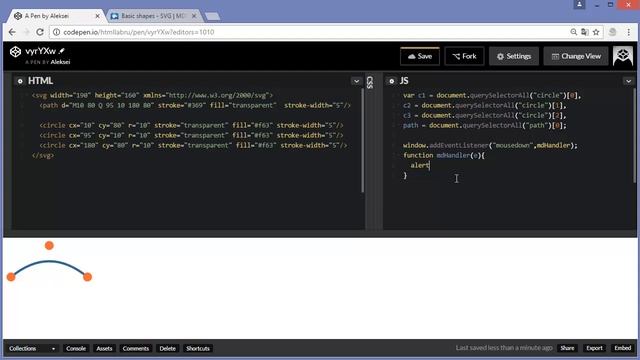Click the 'Last saved less than a minute ago' text
Viewport: 640px width, 360px height.
point(504,348)
